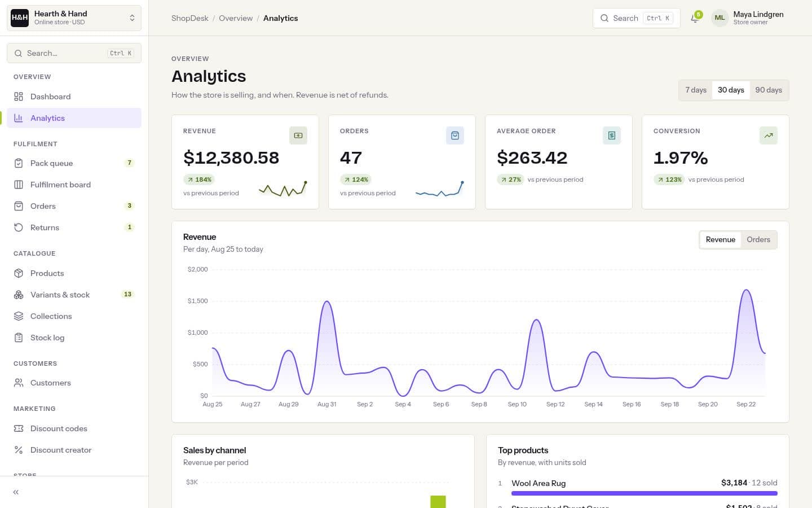Collapse the sidebar with double-chevron icon
Image resolution: width=812 pixels, height=508 pixels.
tap(16, 492)
